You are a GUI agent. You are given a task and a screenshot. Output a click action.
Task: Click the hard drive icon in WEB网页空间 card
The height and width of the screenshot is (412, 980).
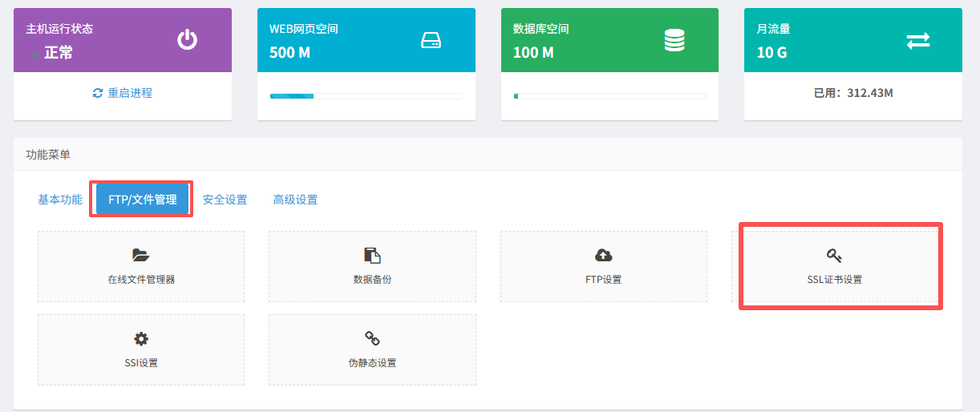431,40
